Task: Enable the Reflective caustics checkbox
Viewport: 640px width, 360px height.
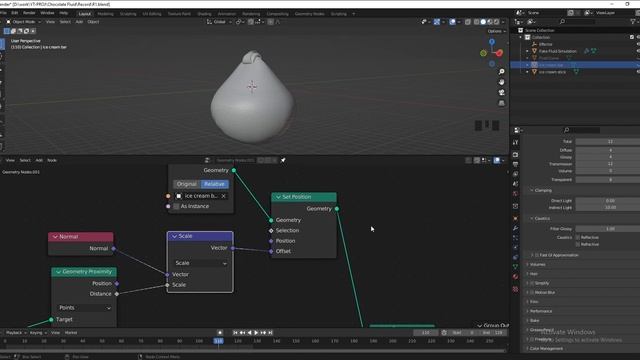Action: (x=578, y=237)
